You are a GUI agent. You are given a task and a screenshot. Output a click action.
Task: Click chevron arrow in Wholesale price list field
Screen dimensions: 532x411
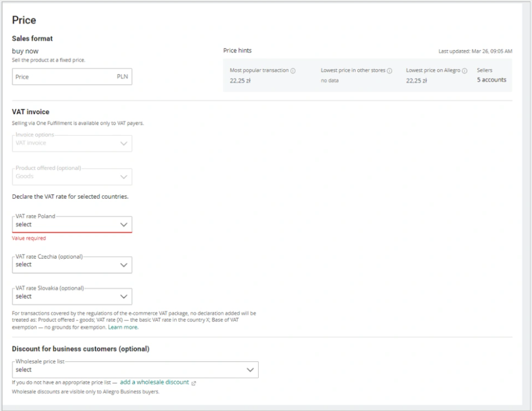click(x=250, y=370)
